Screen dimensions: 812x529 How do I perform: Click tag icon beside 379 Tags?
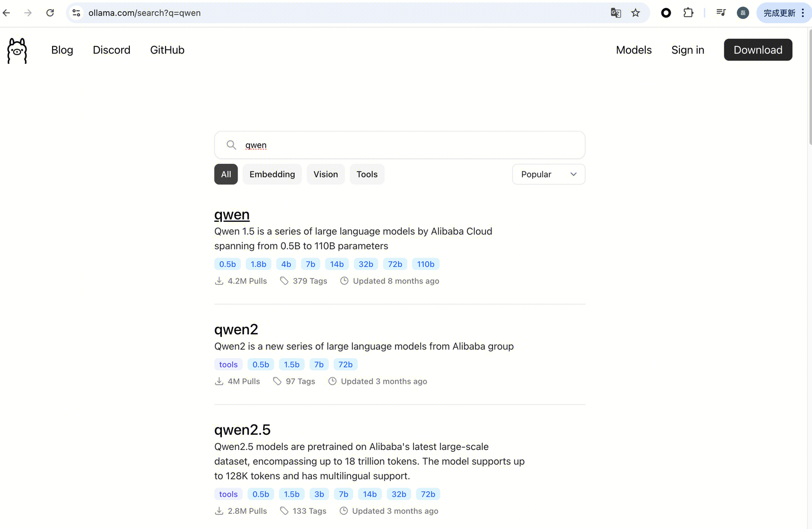point(284,281)
